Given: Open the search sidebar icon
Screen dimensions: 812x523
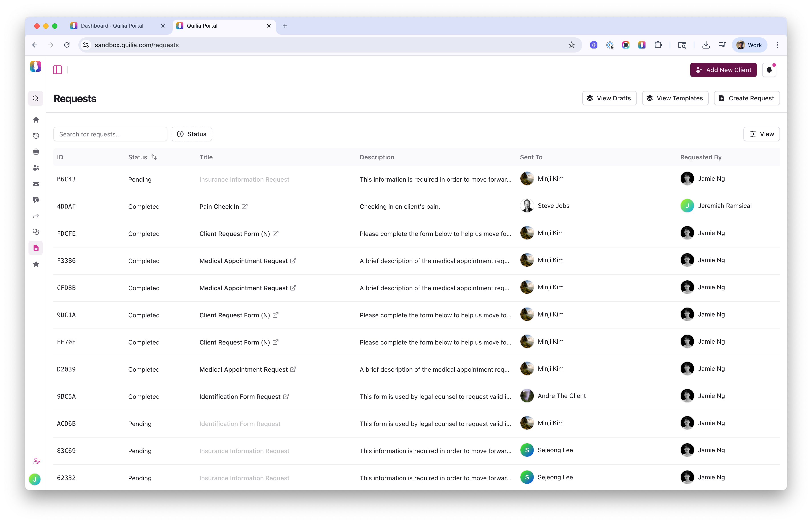Looking at the screenshot, I should 36,98.
